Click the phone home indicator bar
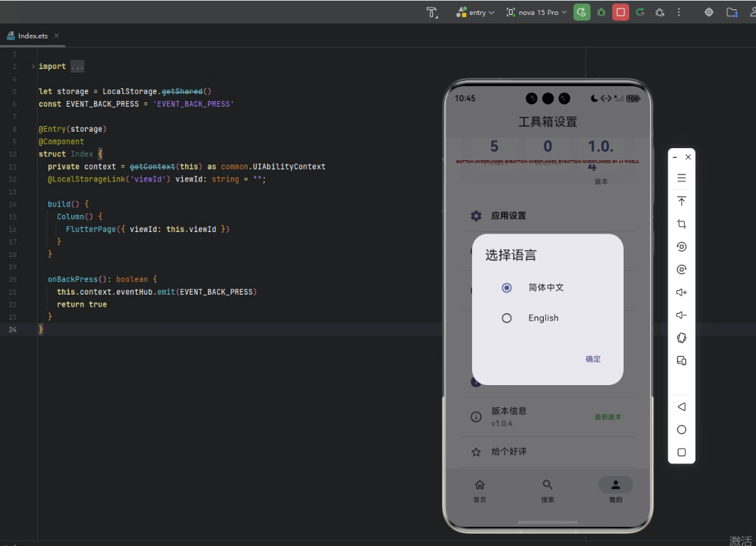Image resolution: width=756 pixels, height=546 pixels. coord(547,523)
